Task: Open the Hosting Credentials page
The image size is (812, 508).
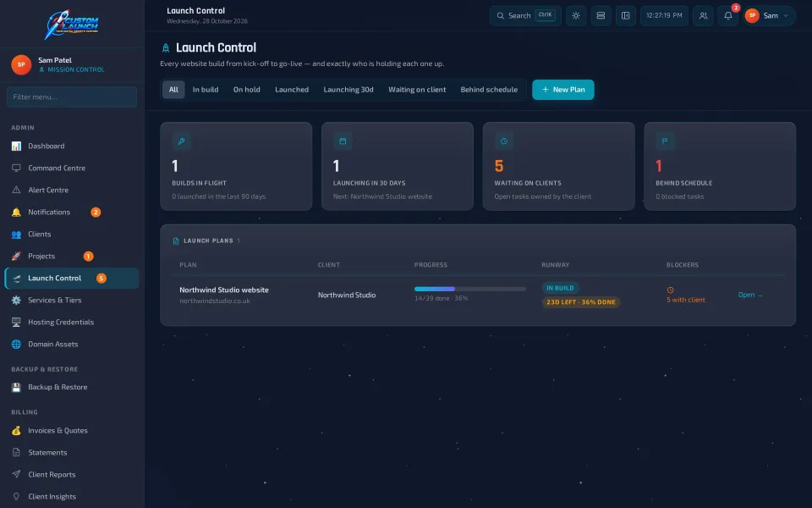Action: pos(72,322)
